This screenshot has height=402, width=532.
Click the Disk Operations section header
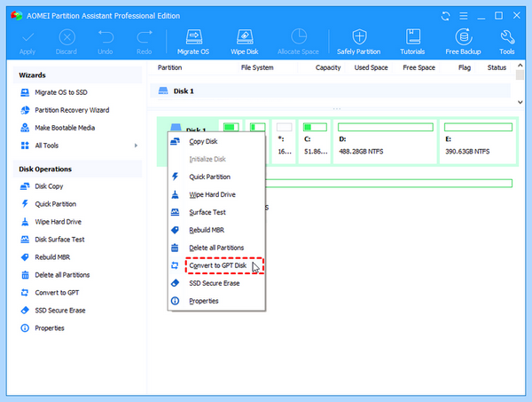[x=77, y=169]
